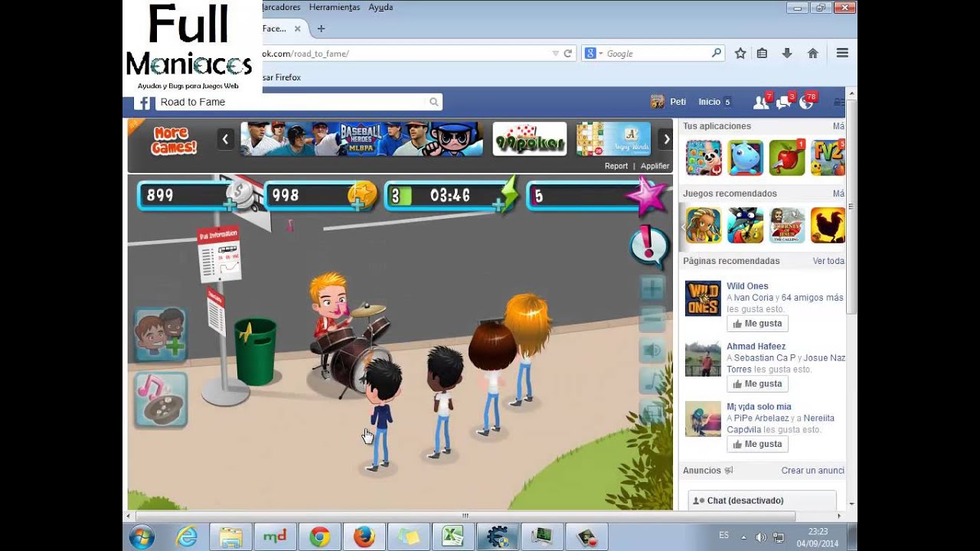Open the Ayuda menu in Firefox
This screenshot has height=551, width=980.
(x=381, y=7)
